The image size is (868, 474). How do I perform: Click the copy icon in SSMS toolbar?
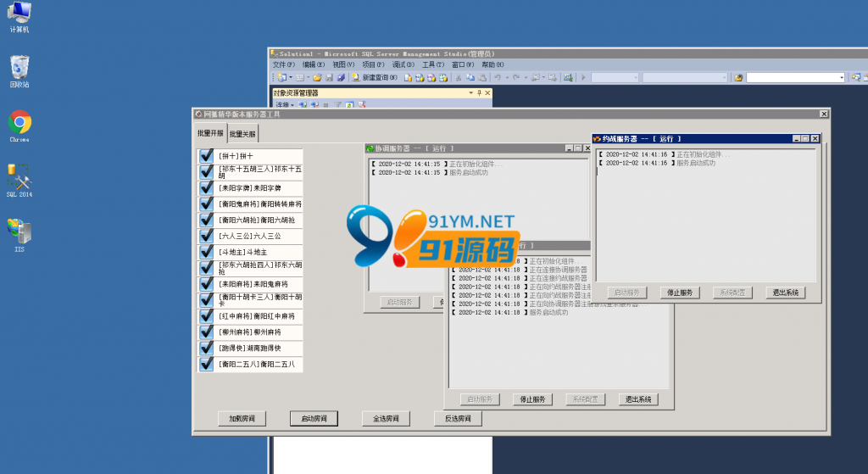tap(470, 77)
